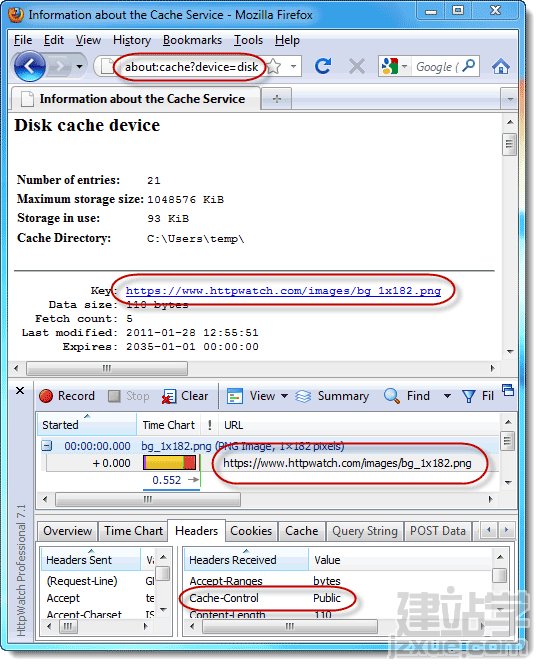Click the tab strip left scroll arrow
541x666 pixels.
489,530
